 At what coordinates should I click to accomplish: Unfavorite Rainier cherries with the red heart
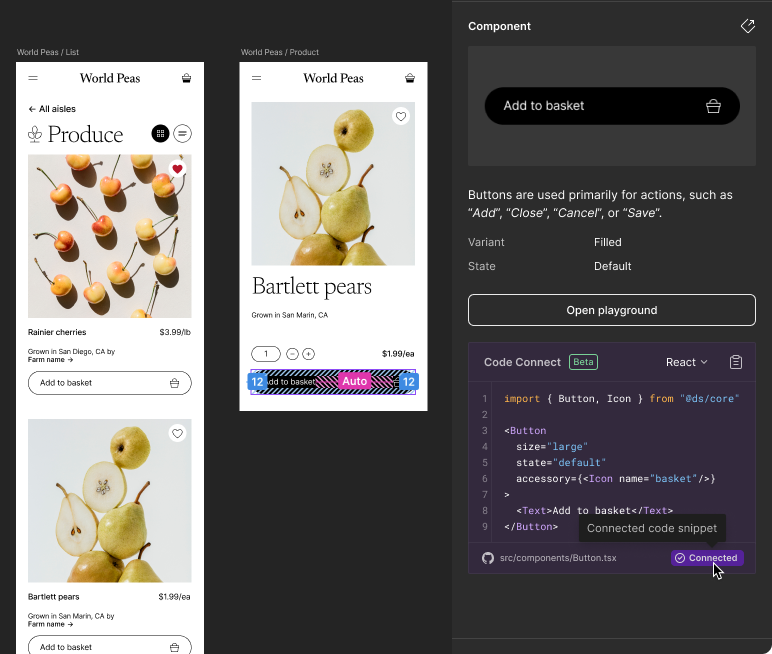[x=177, y=169]
